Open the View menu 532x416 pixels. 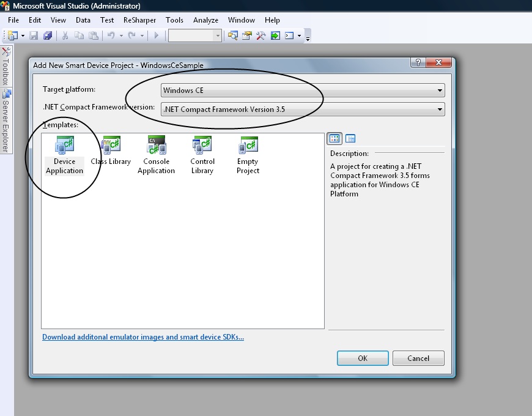click(58, 20)
